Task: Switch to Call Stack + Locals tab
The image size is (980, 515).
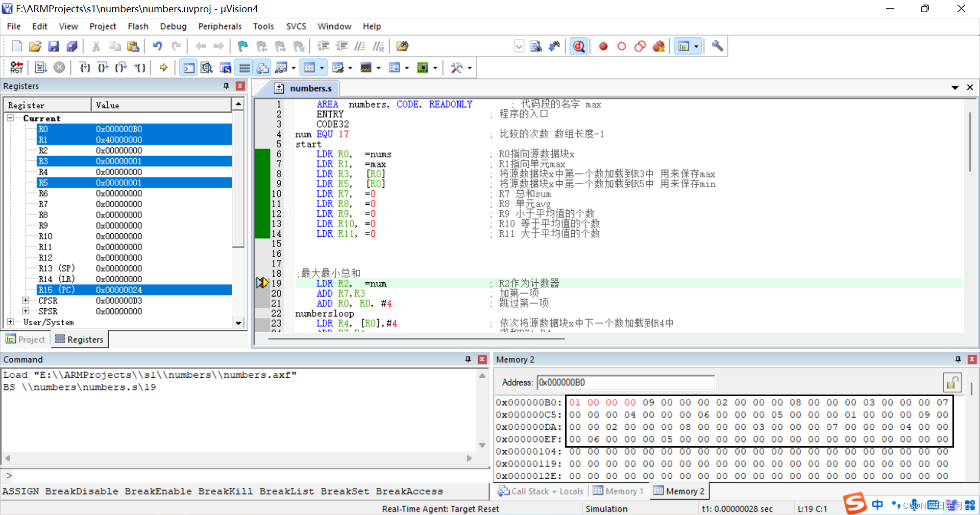Action: click(x=541, y=491)
